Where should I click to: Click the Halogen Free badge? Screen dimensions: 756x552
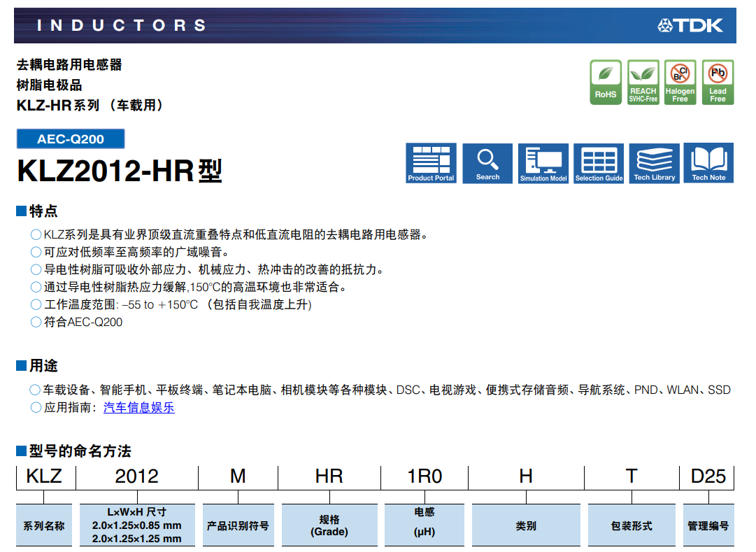(680, 82)
